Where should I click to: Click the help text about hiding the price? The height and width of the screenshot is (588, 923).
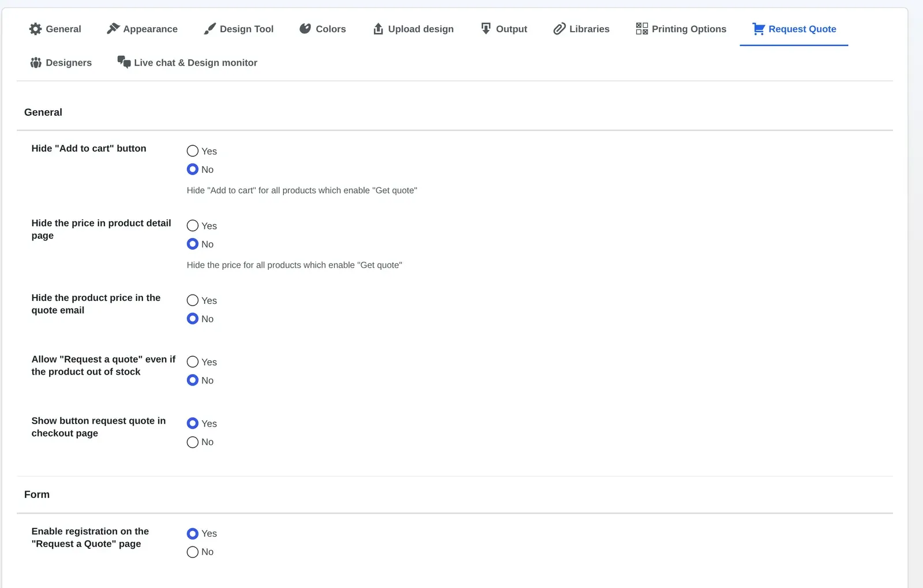pyautogui.click(x=294, y=265)
